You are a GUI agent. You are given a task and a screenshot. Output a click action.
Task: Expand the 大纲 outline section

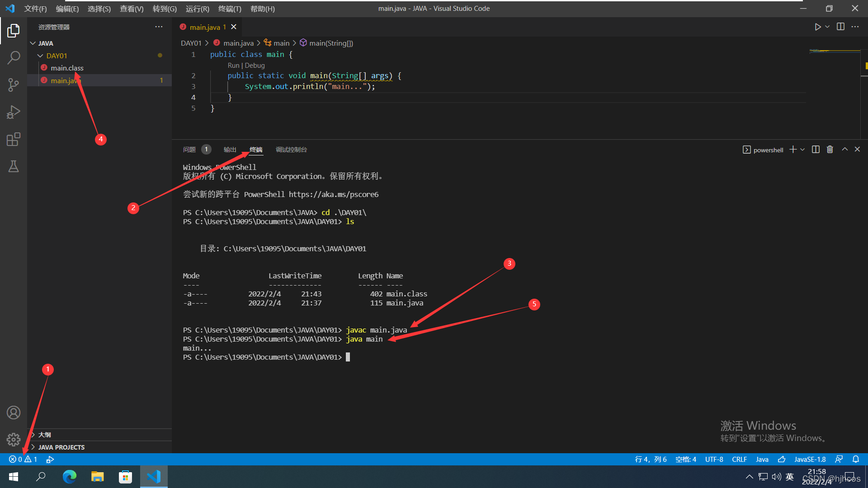(x=99, y=435)
